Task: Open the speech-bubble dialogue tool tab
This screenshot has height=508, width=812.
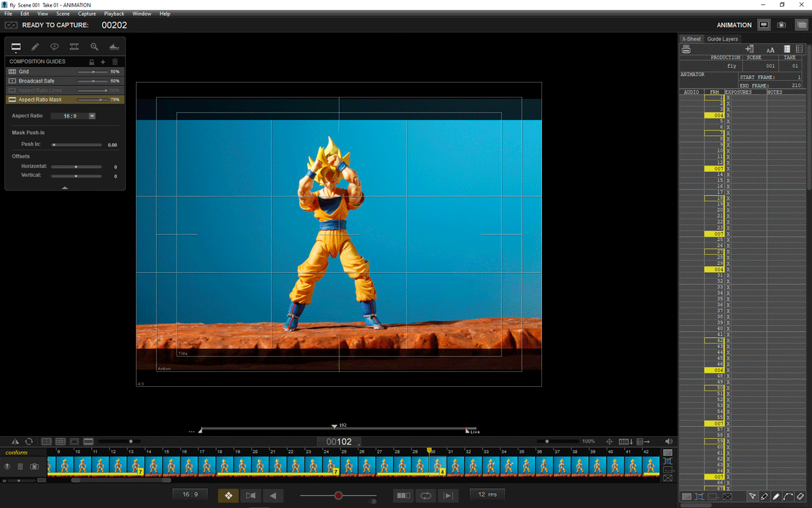Action: (x=55, y=47)
